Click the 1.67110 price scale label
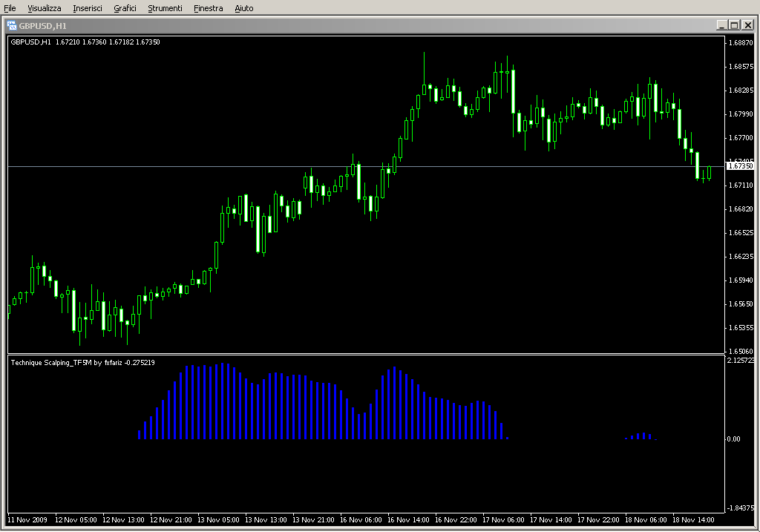 pos(741,185)
